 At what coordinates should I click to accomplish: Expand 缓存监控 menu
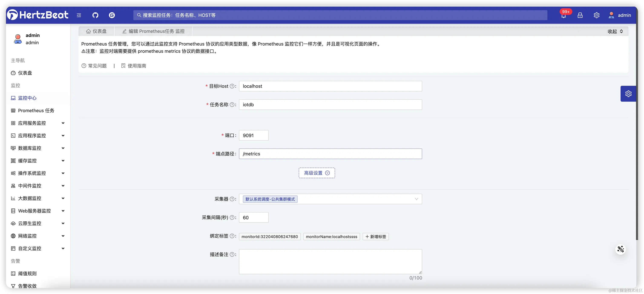[x=37, y=161]
